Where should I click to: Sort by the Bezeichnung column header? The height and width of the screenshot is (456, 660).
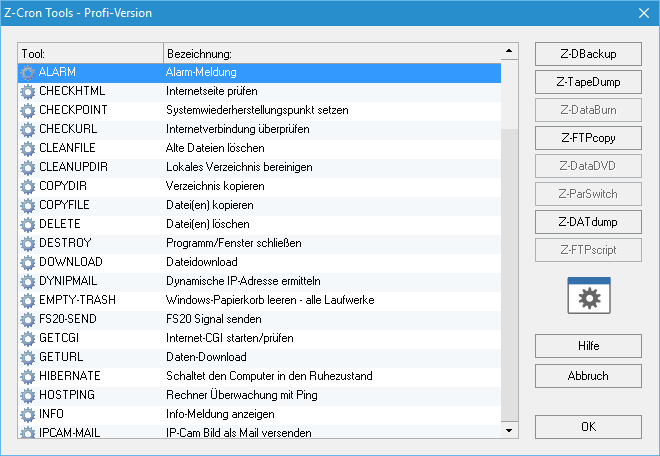[332, 53]
